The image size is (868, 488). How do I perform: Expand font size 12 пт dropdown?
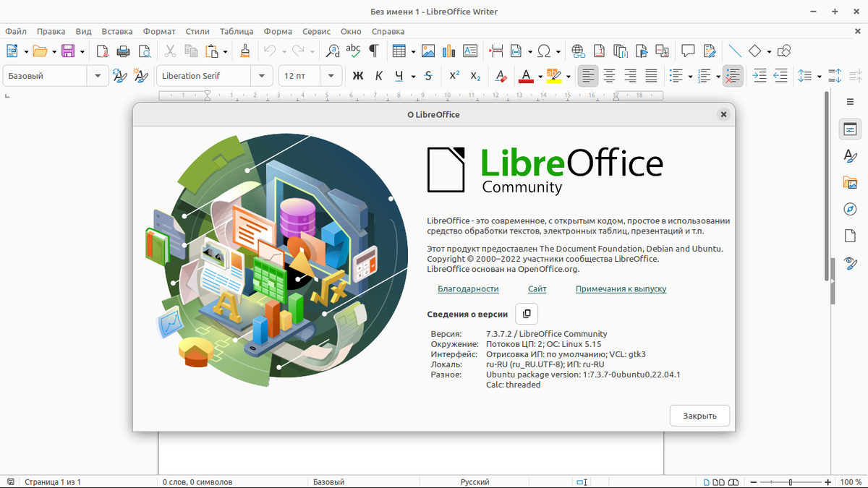331,75
